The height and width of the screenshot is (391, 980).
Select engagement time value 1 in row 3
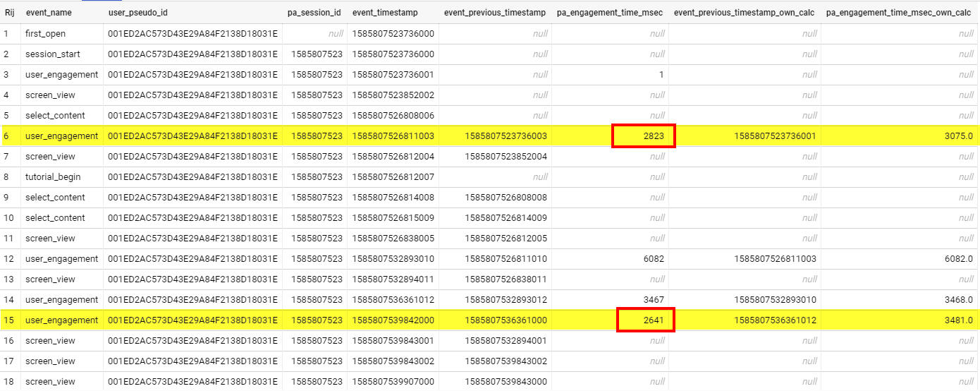(661, 75)
